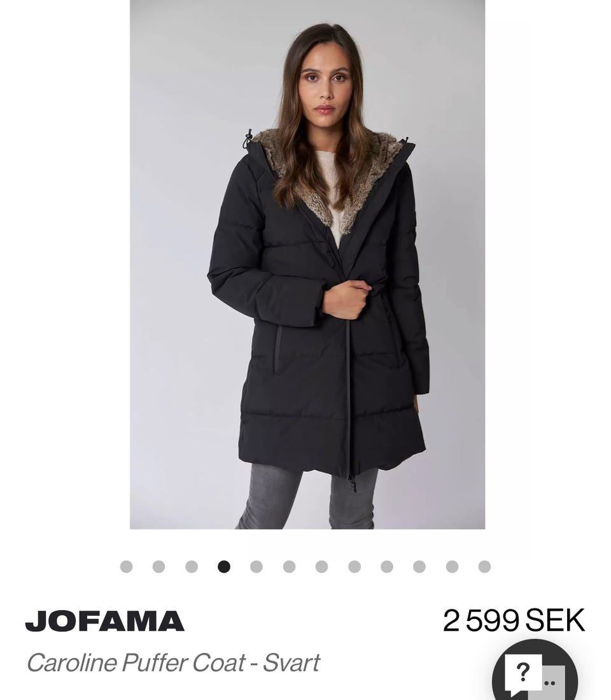This screenshot has height=700, width=611.
Task: Show the tenth product image dot
Action: 419,566
